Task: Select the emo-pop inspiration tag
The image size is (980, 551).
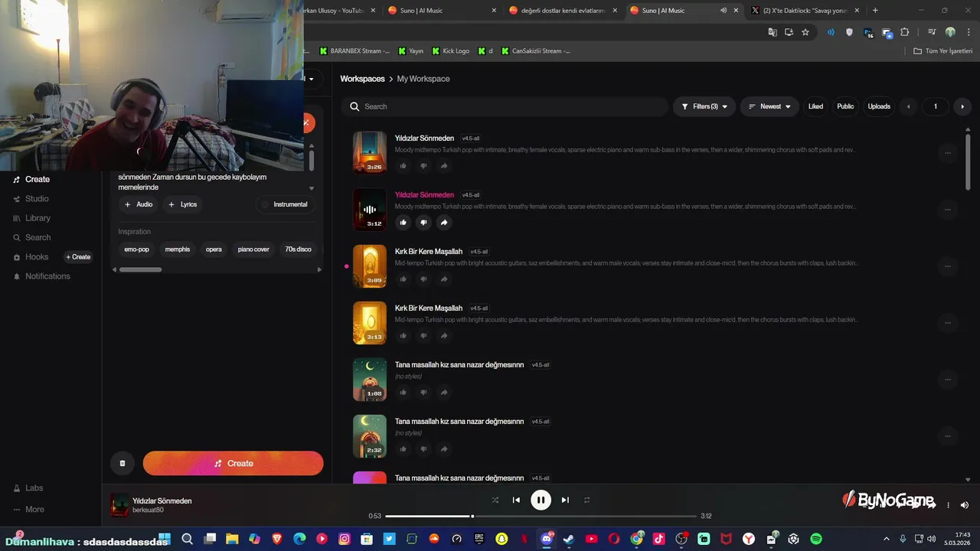Action: 137,249
